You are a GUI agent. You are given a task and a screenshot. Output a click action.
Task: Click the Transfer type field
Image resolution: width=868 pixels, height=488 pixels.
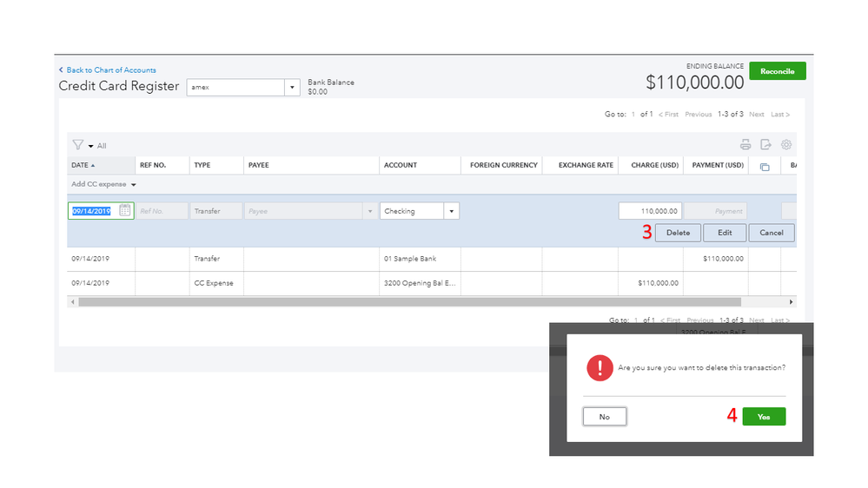[x=215, y=211]
